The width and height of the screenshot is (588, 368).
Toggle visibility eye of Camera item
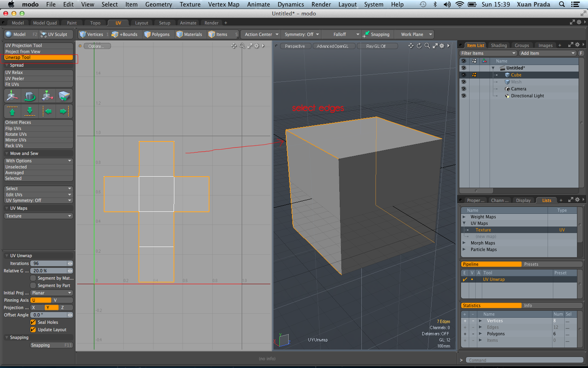tap(463, 89)
